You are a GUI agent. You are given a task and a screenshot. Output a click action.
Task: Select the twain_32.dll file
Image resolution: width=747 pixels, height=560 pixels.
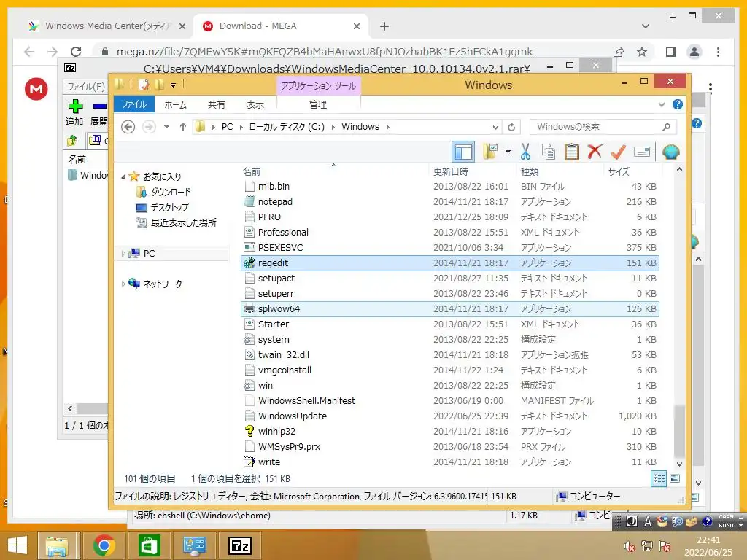pyautogui.click(x=449, y=355)
